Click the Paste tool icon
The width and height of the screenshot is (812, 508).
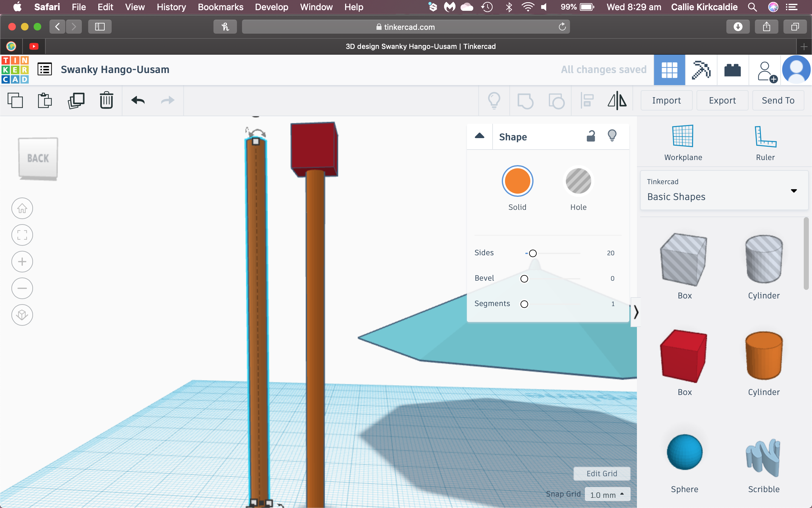[45, 100]
